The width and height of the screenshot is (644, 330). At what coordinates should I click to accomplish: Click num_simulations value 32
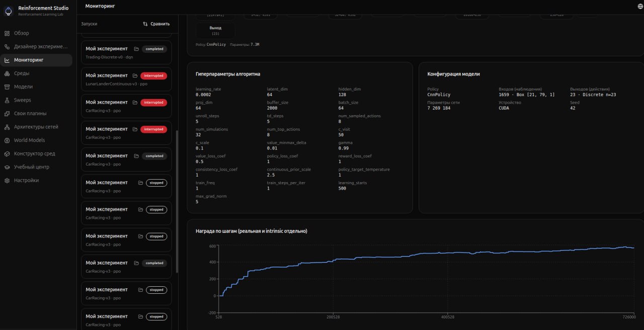click(x=198, y=135)
